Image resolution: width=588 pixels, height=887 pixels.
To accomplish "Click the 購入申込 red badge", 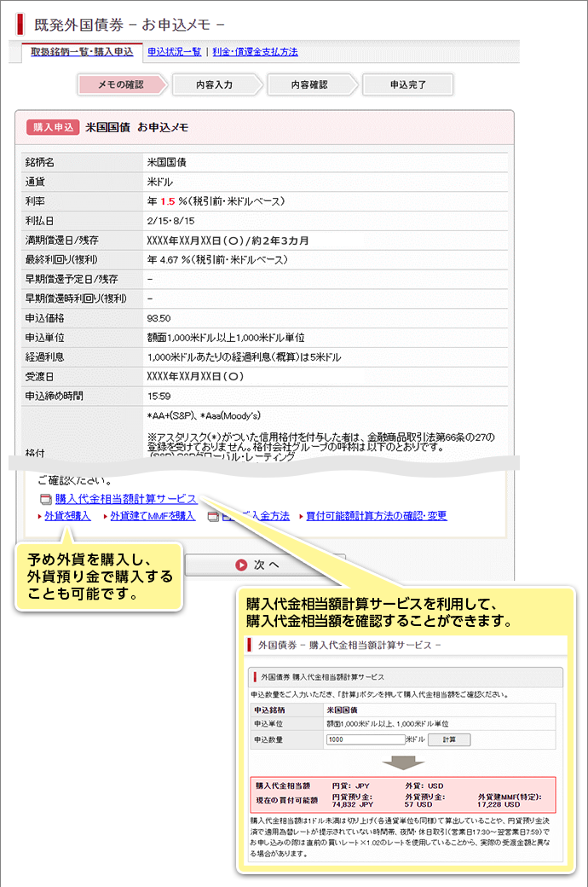I will (53, 127).
